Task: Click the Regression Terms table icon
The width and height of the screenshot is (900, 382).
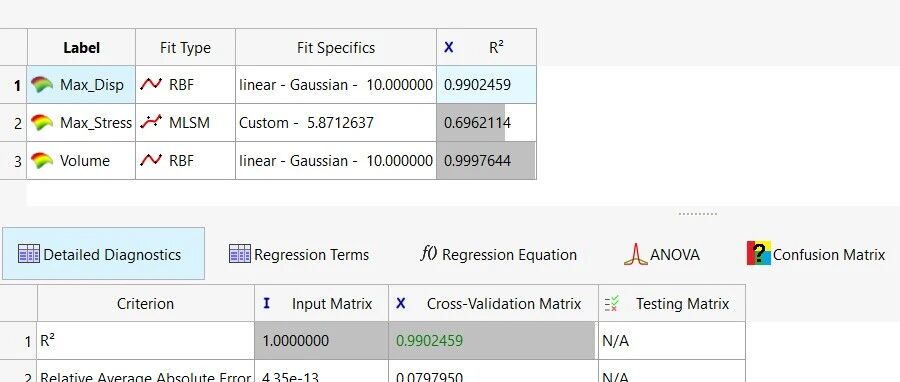Action: pyautogui.click(x=240, y=254)
